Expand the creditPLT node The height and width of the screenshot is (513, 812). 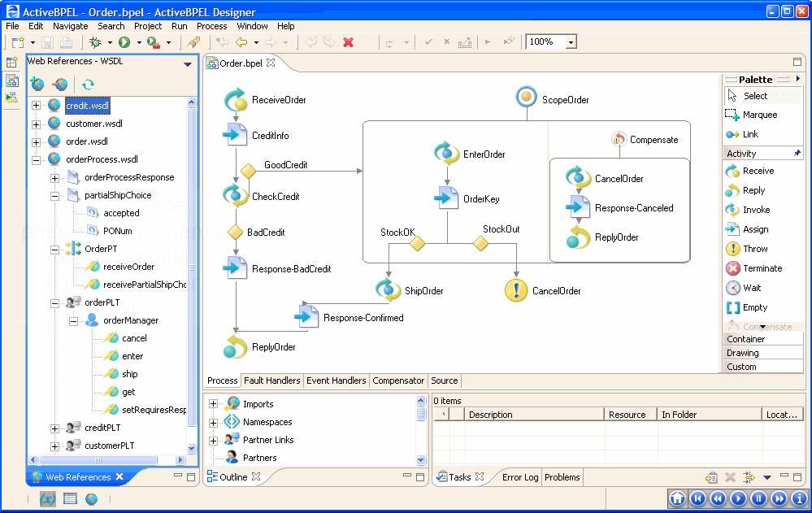(x=54, y=428)
